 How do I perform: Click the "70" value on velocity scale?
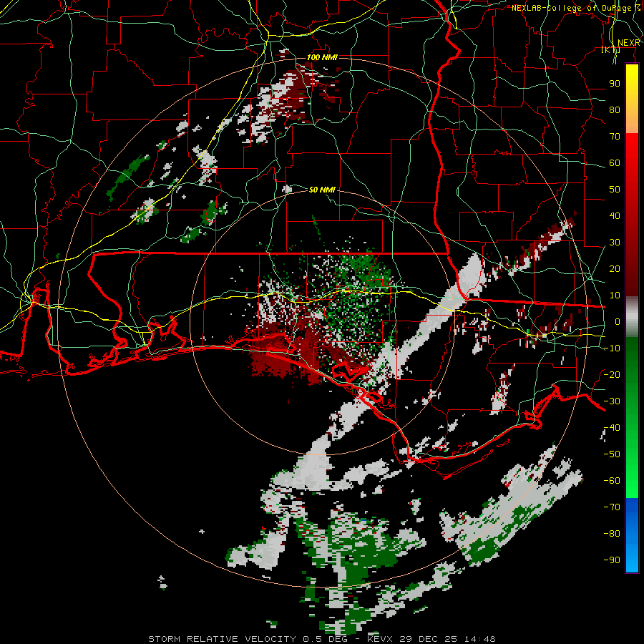[x=615, y=137]
